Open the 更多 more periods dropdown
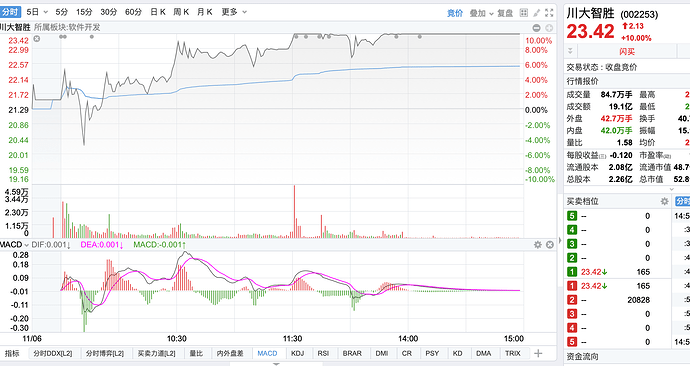This screenshot has height=366, width=690. click(234, 12)
